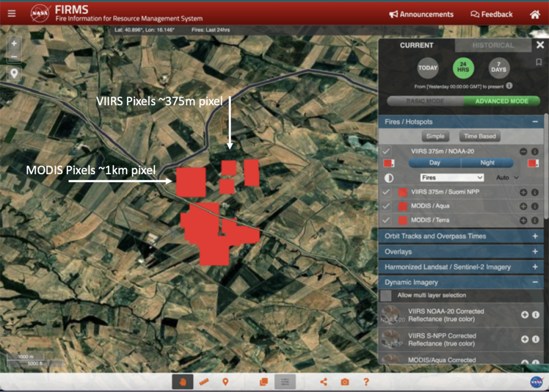Open help with the question mark icon
This screenshot has height=392, width=549.
pyautogui.click(x=366, y=382)
